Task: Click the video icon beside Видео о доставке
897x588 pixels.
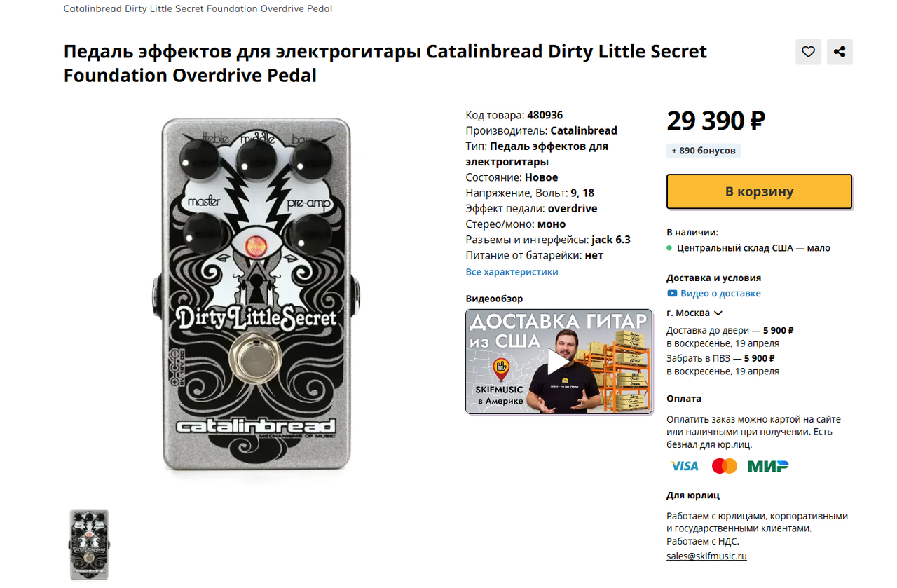Action: (x=672, y=294)
